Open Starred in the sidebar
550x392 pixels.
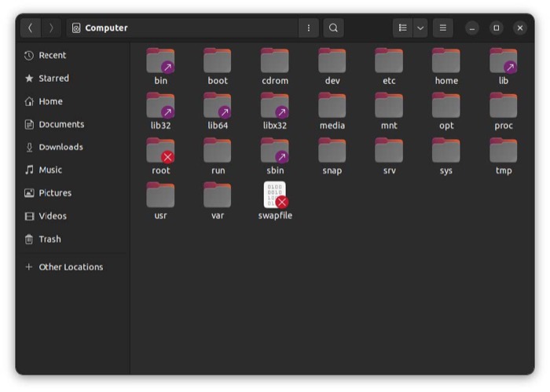tap(74, 79)
